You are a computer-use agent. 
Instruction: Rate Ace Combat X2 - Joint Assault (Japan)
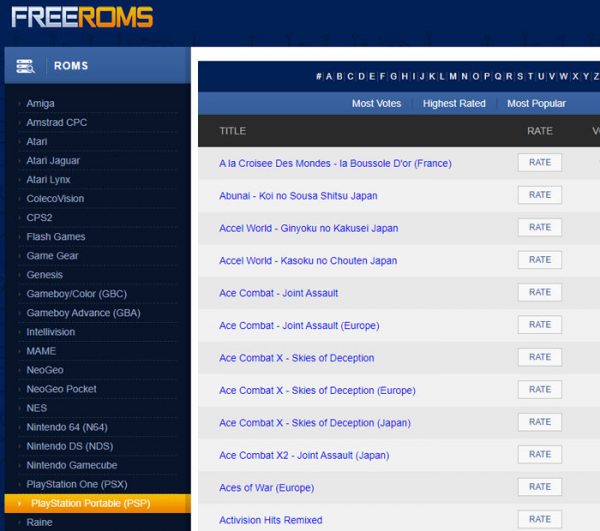[x=540, y=454]
